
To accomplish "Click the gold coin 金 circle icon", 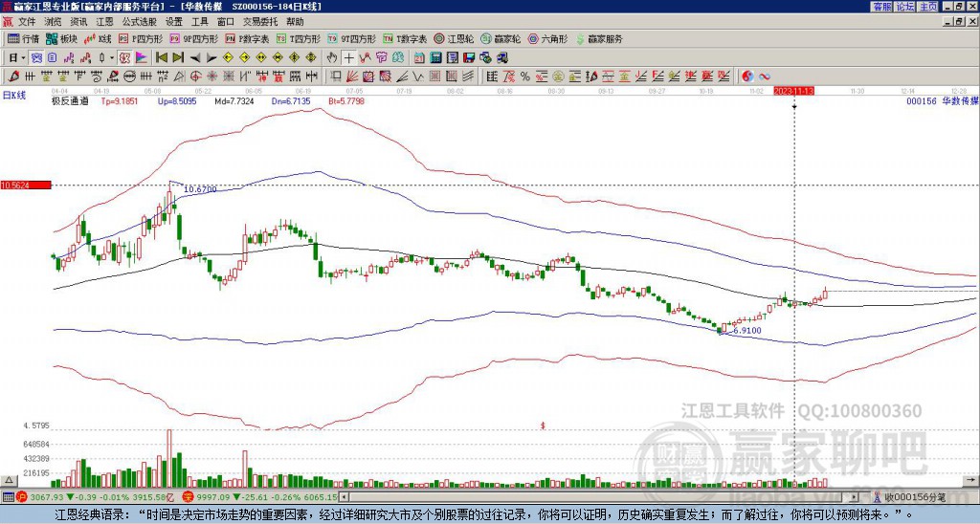I will click(x=557, y=76).
